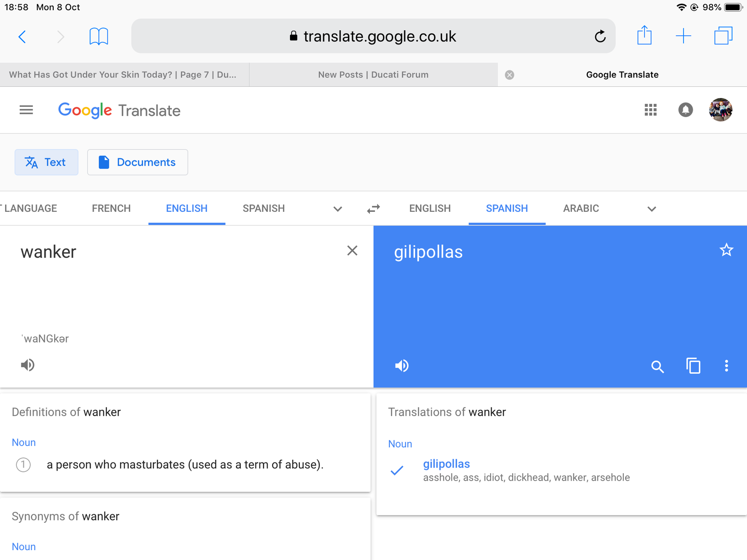747x560 pixels.
Task: Expand the source language list
Action: 338,209
